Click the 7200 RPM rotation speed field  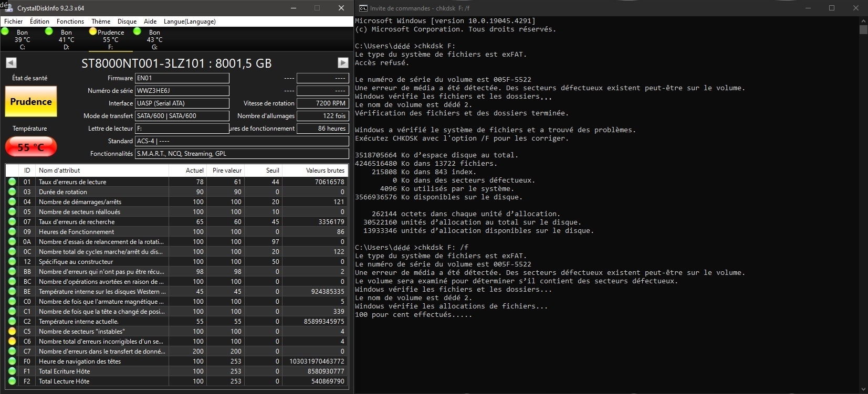coord(322,103)
